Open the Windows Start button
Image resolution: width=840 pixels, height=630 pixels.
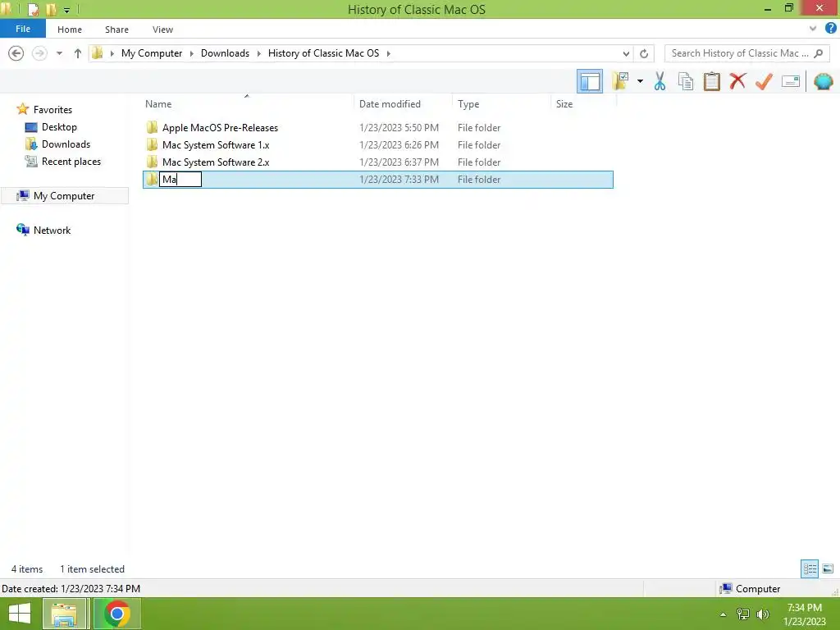point(20,614)
